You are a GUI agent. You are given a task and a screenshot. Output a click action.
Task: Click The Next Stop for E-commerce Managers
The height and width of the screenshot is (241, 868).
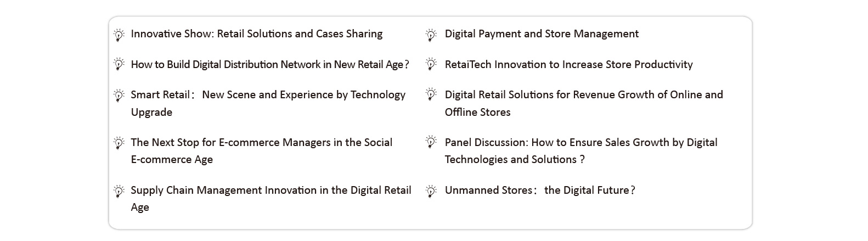tap(262, 151)
